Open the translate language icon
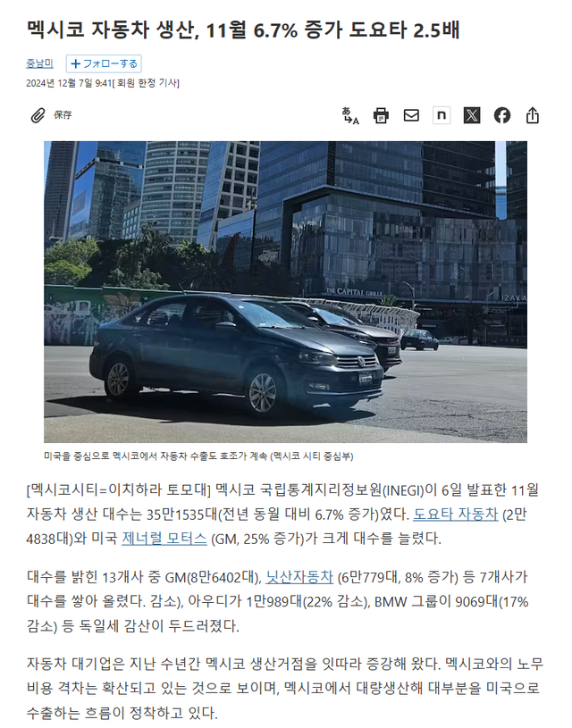The height and width of the screenshot is (728, 572). (350, 115)
